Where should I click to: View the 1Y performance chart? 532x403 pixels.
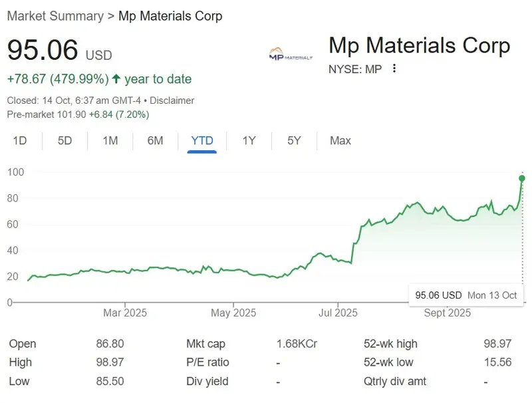[247, 141]
